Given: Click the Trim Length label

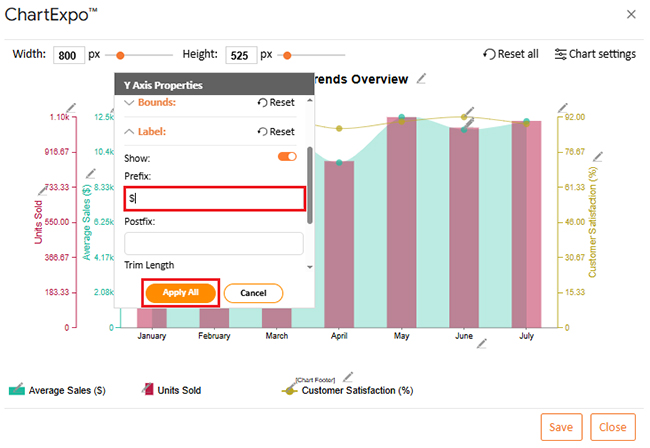Looking at the screenshot, I should 149,265.
